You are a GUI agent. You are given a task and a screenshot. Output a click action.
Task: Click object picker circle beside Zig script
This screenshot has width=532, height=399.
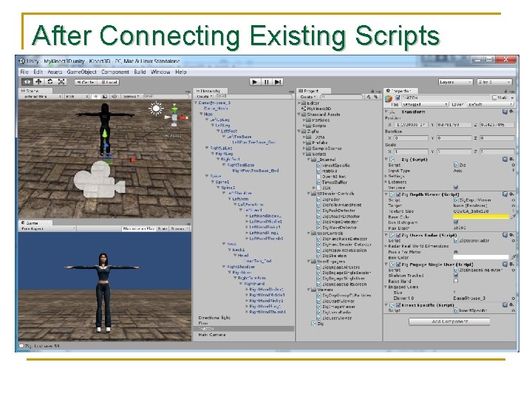point(513,165)
